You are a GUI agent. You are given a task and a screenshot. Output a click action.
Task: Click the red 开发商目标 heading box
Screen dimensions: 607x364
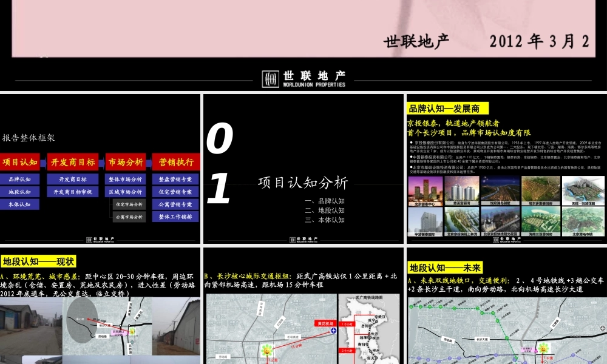coord(73,162)
